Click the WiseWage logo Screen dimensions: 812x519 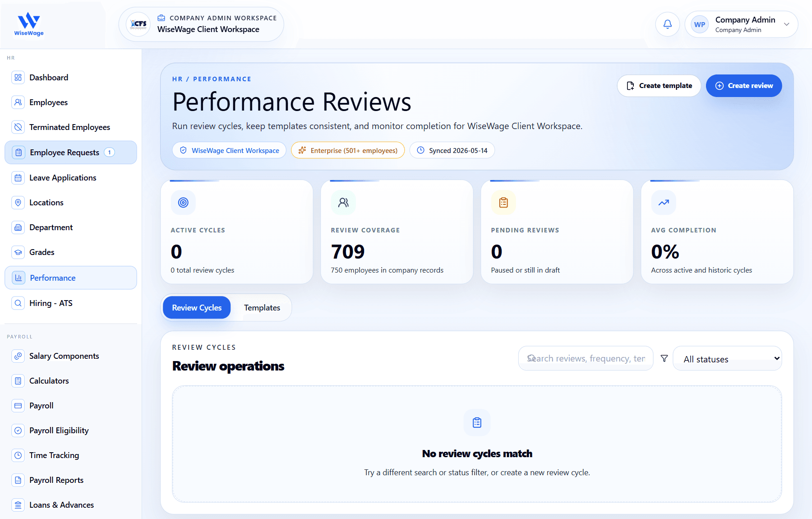[29, 24]
